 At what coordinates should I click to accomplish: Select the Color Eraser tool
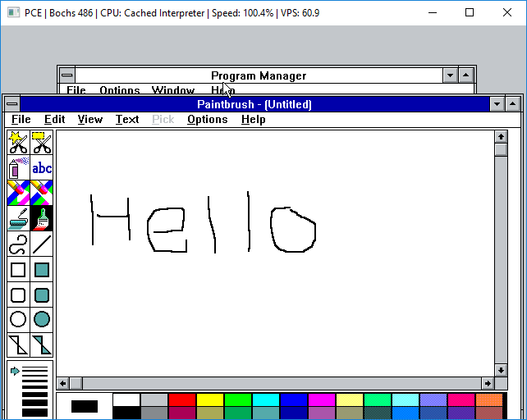point(19,193)
